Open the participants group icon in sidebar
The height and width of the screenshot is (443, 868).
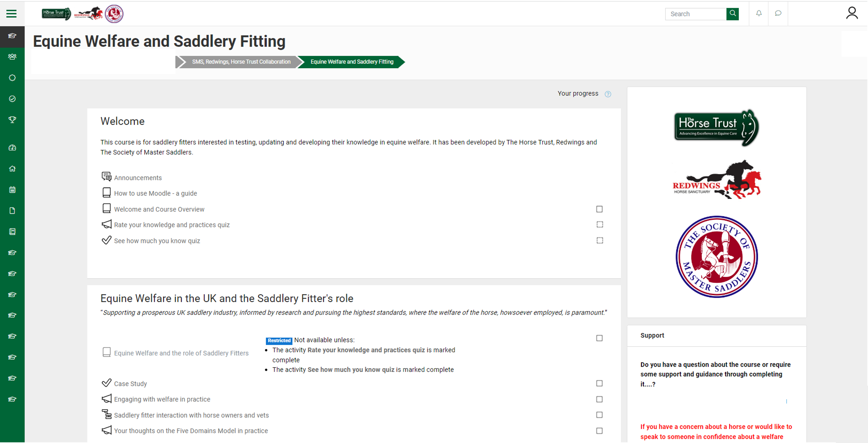[12, 57]
